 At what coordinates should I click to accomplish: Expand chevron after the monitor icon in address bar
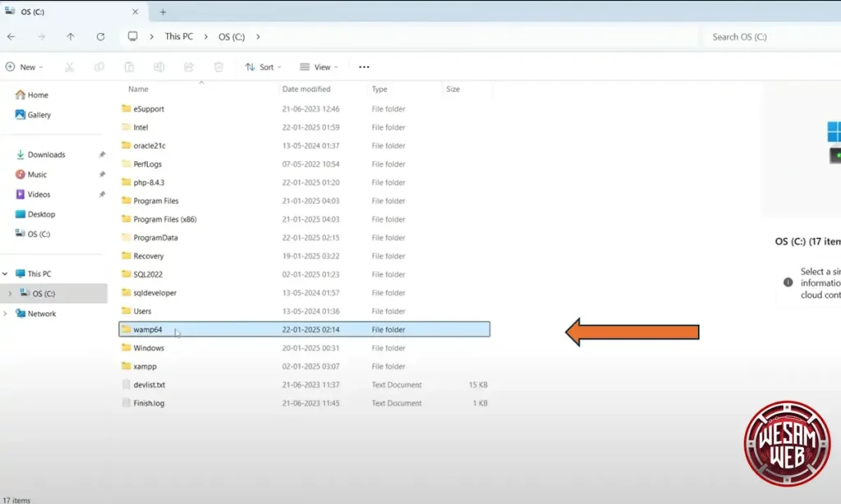tap(152, 36)
